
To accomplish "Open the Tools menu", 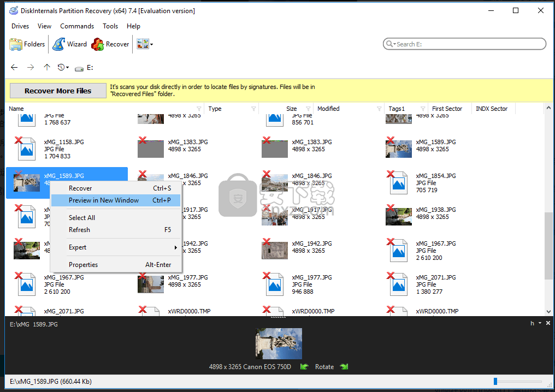I will [x=110, y=26].
